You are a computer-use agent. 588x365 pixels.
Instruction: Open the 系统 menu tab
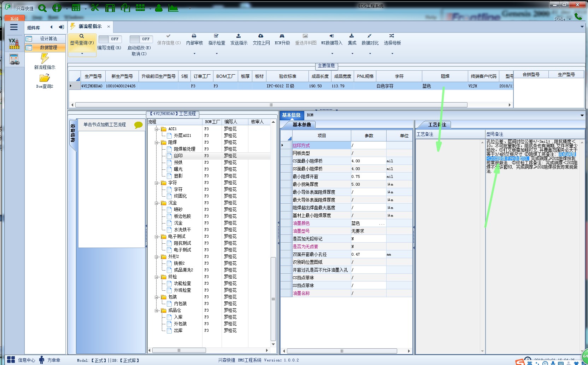(x=14, y=18)
